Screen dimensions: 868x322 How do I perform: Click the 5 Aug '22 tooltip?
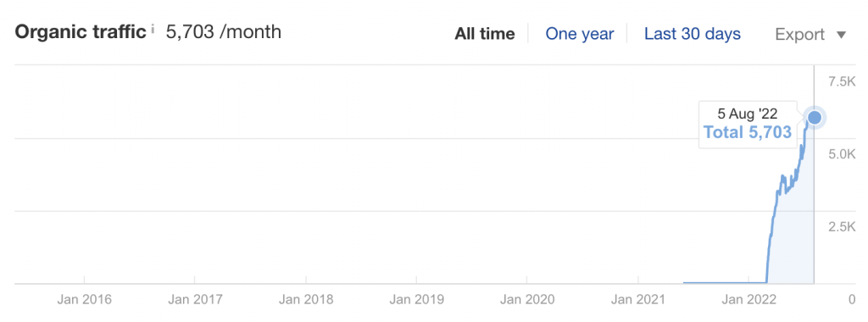point(748,124)
